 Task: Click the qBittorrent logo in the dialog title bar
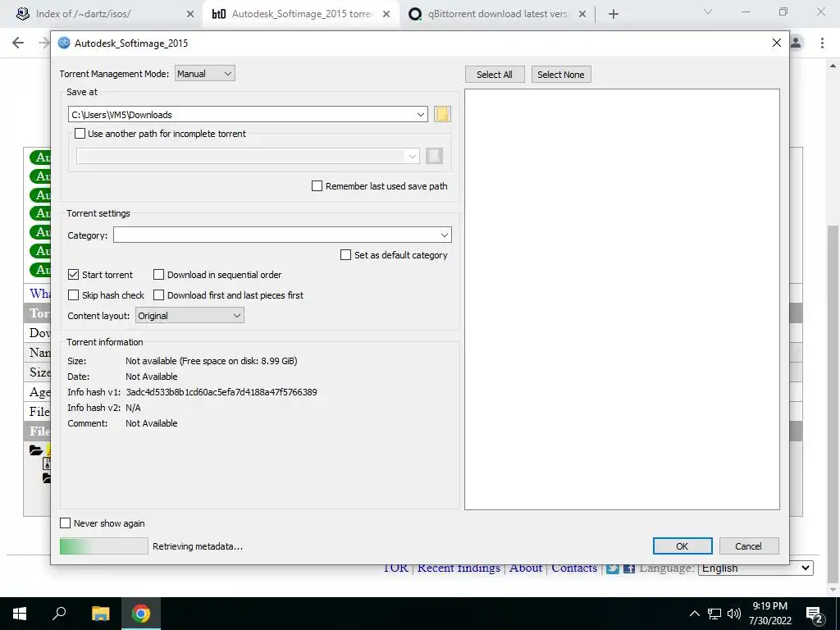(64, 43)
